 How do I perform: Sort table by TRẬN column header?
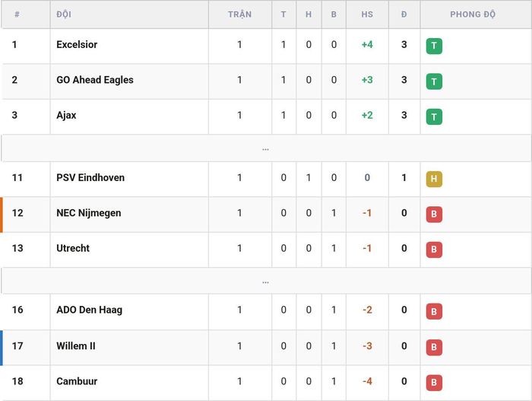(240, 14)
